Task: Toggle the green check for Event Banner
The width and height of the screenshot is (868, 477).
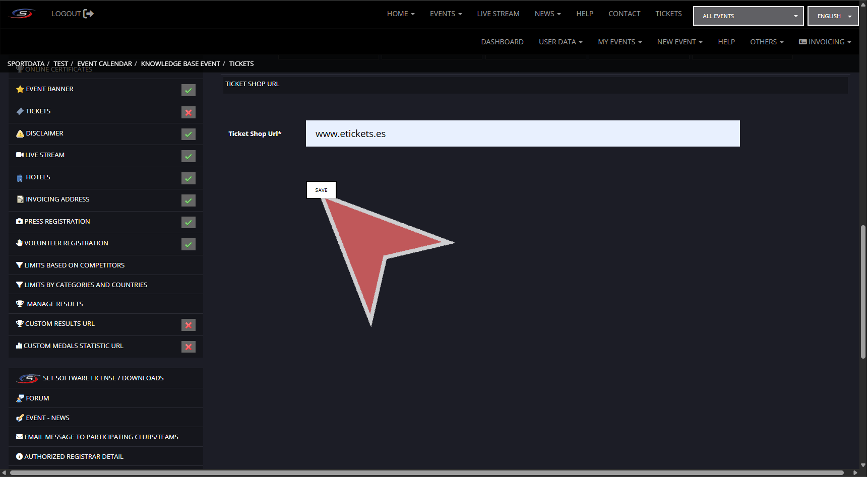Action: pyautogui.click(x=189, y=90)
